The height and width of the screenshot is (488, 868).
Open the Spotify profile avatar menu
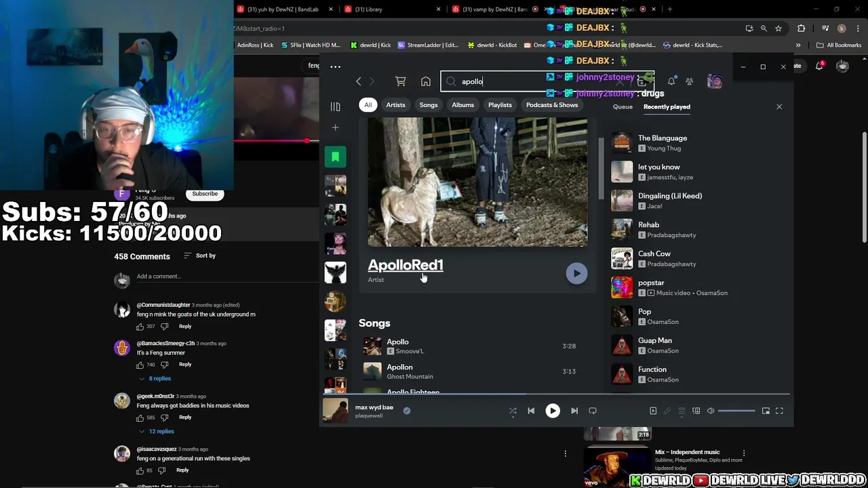[x=714, y=81]
